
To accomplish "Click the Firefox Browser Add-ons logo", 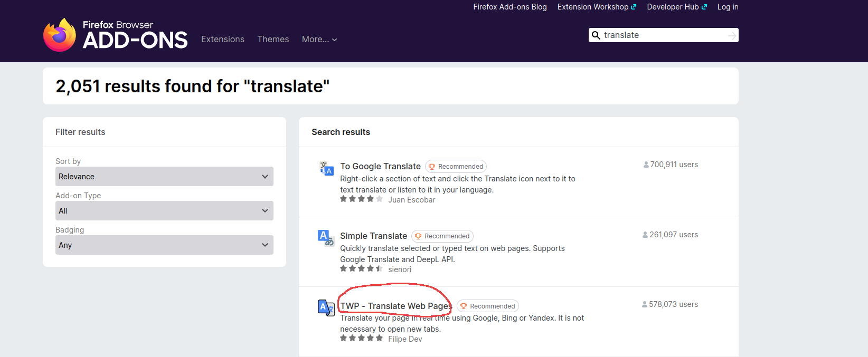I will (x=115, y=35).
